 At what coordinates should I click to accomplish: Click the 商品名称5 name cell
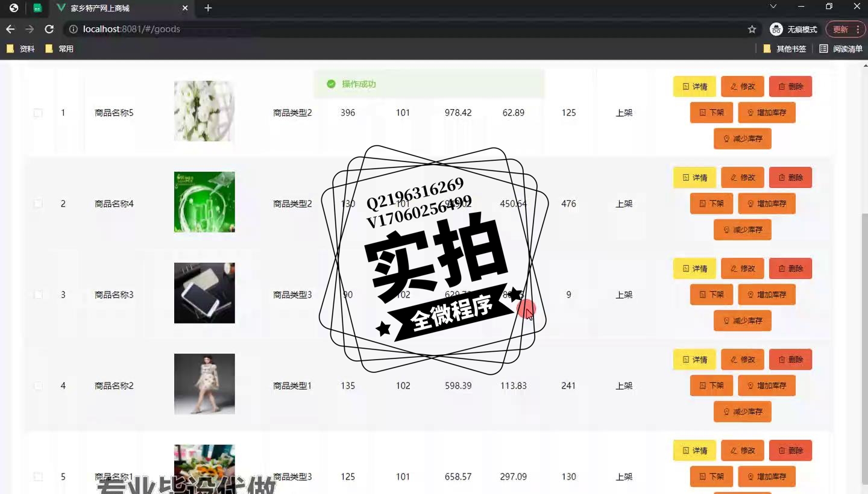tap(114, 113)
